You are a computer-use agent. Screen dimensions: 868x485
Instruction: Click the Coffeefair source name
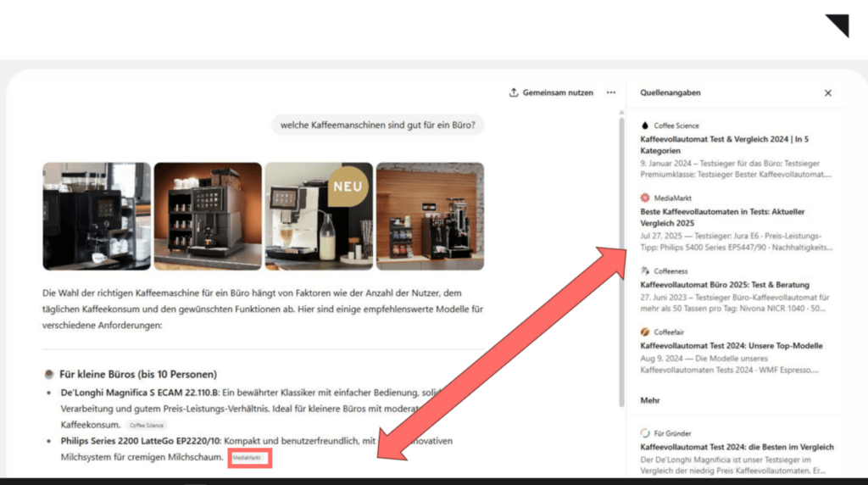669,332
